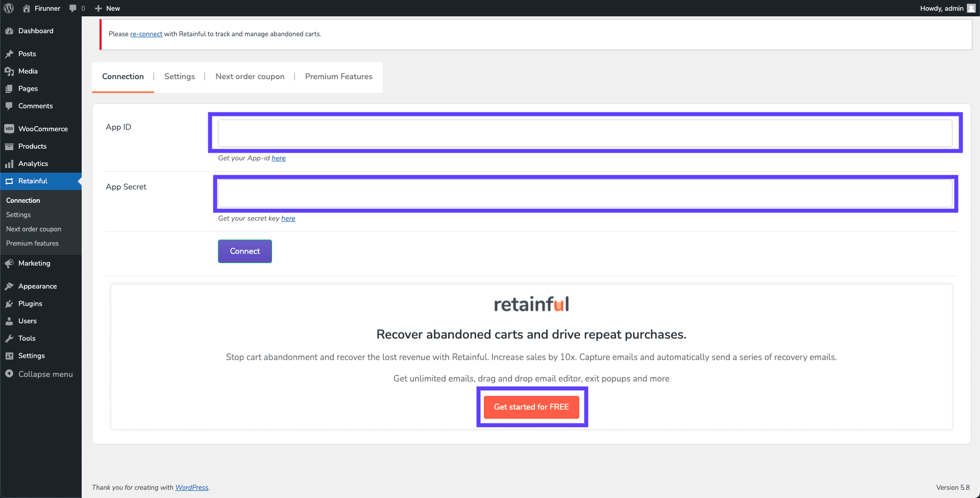The width and height of the screenshot is (980, 498).
Task: Click the Pages icon in sidebar
Action: [x=9, y=89]
